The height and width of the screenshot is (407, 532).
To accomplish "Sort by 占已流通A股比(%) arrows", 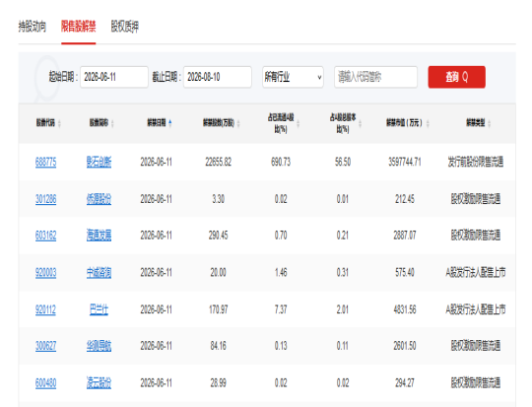I will coord(298,123).
